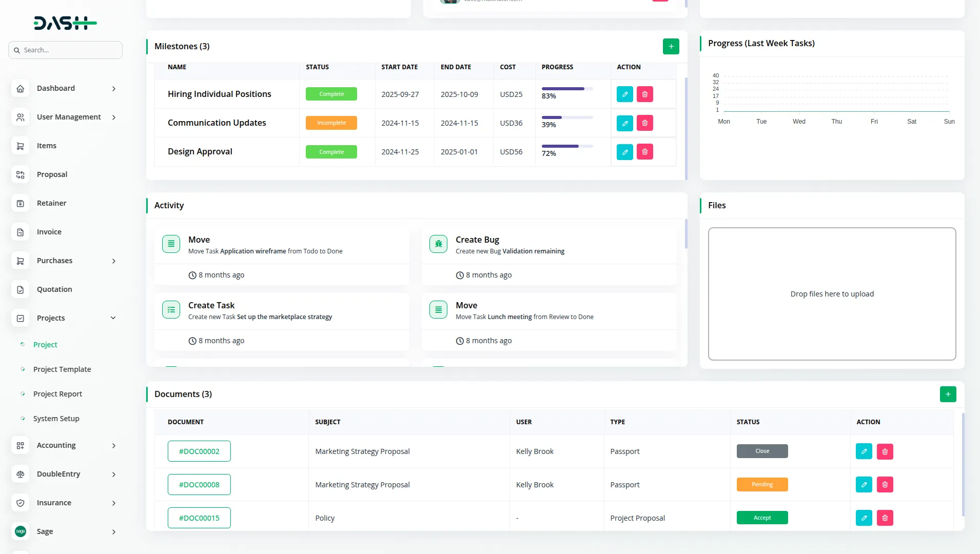Open the Proposal section icon
980x554 pixels.
[x=20, y=174]
